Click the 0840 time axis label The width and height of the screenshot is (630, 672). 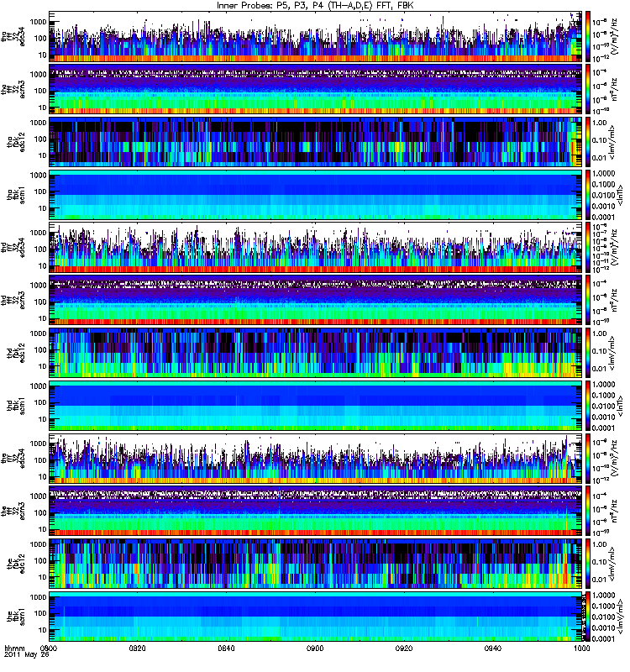coord(226,648)
